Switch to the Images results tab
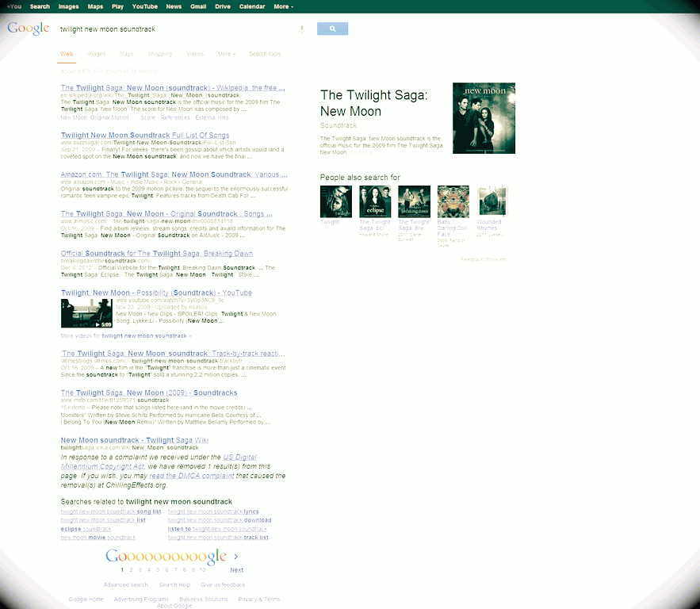The width and height of the screenshot is (700, 609). [97, 54]
